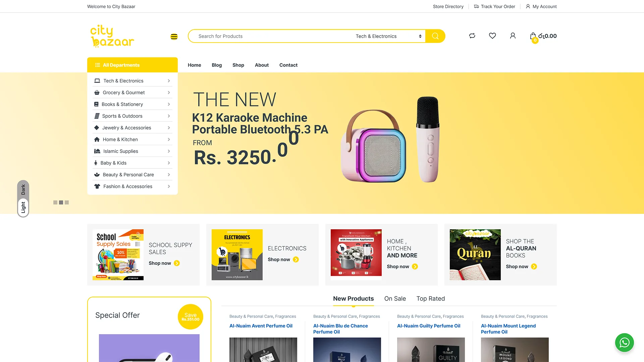Click the Search for Products field

click(x=272, y=36)
